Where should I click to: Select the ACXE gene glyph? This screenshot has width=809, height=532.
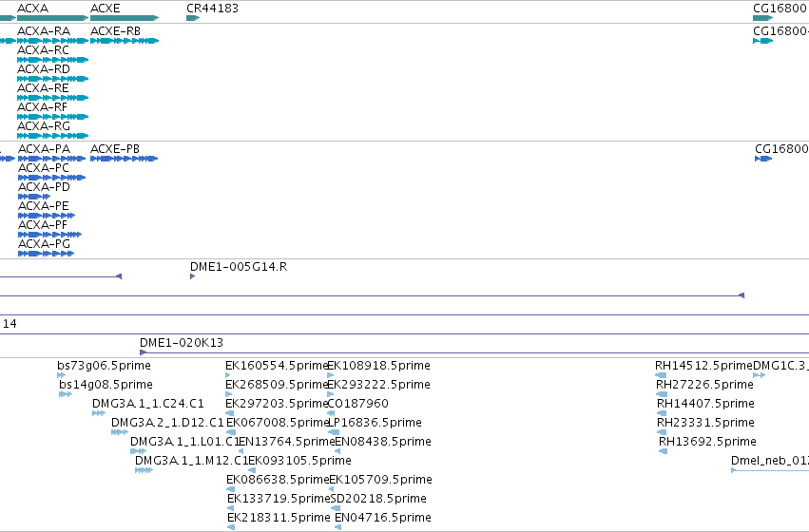pos(125,18)
